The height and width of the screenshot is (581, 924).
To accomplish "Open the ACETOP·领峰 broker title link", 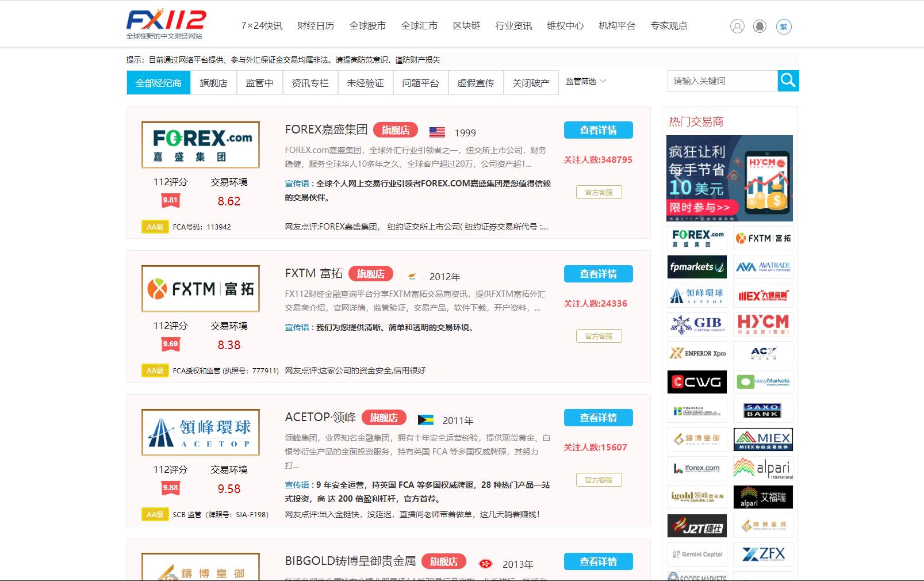I will click(x=320, y=418).
